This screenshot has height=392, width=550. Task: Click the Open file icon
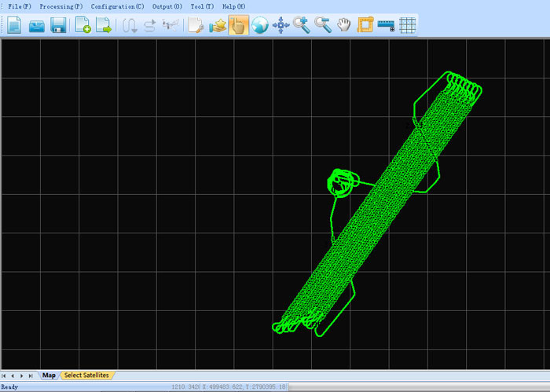36,25
